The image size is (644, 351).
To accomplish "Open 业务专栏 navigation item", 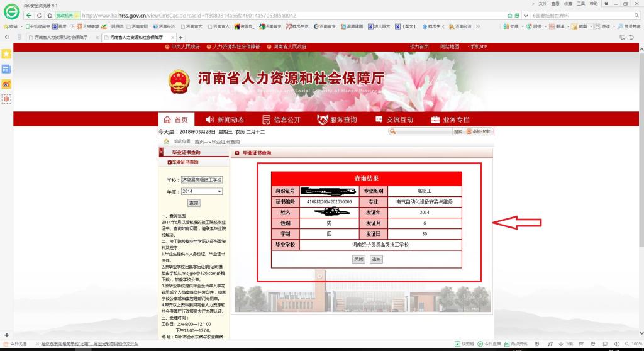I will click(x=450, y=120).
